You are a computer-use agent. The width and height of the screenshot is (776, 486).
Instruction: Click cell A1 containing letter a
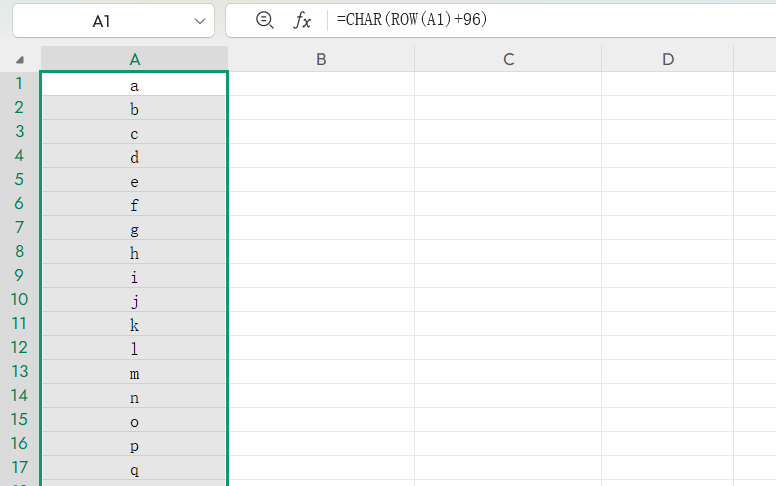tap(134, 85)
